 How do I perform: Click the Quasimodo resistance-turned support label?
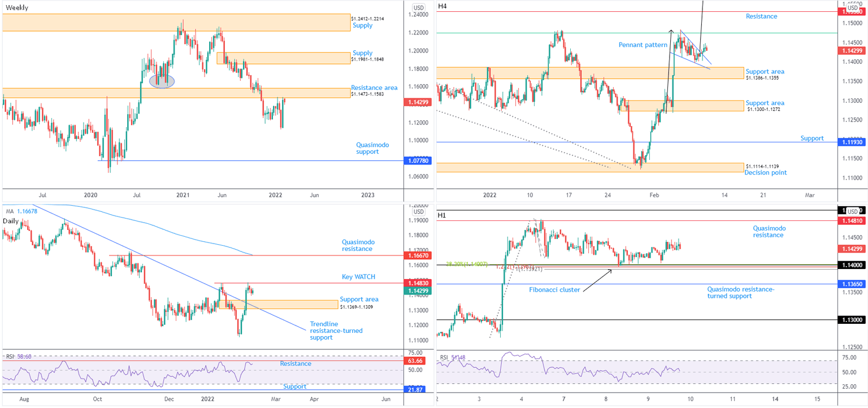pyautogui.click(x=741, y=293)
